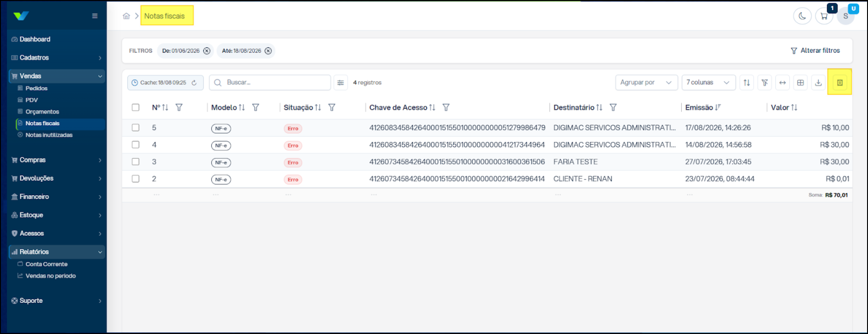
Task: Click the clear filters funnel icon
Action: click(x=765, y=83)
